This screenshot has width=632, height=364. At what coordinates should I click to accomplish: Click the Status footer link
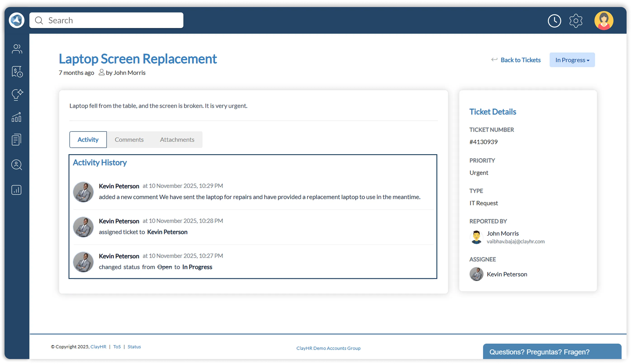point(134,347)
